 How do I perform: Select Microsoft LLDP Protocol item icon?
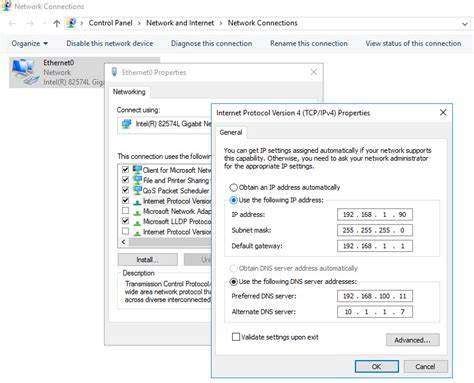[x=137, y=222]
